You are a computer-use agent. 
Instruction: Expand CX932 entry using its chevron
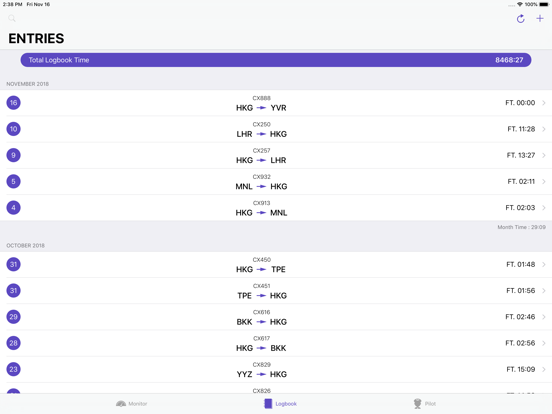(x=544, y=182)
